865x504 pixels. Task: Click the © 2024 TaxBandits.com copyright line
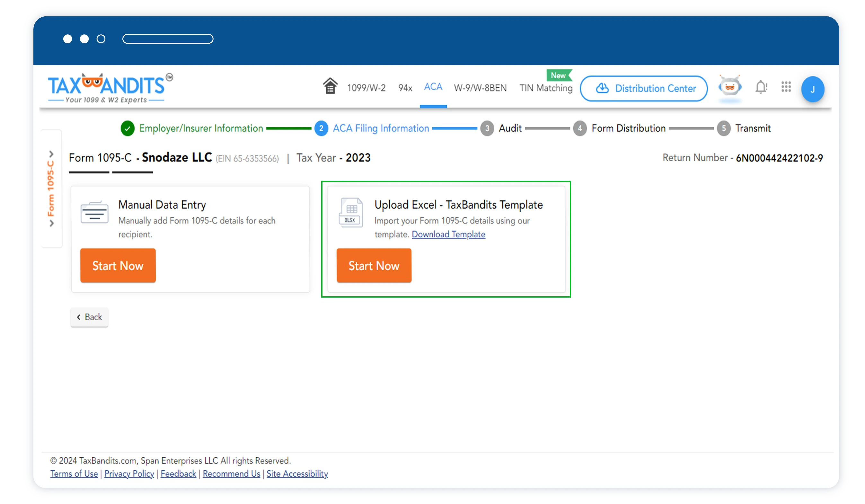[x=171, y=460]
